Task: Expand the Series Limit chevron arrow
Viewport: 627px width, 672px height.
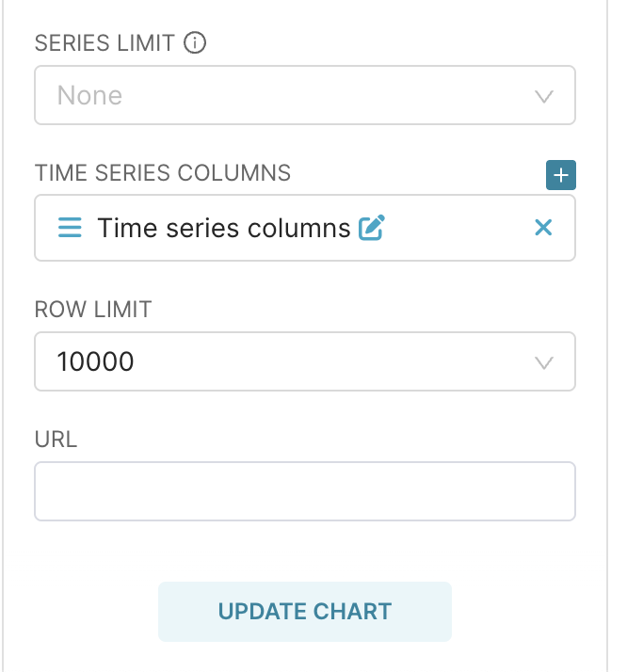Action: [x=543, y=96]
